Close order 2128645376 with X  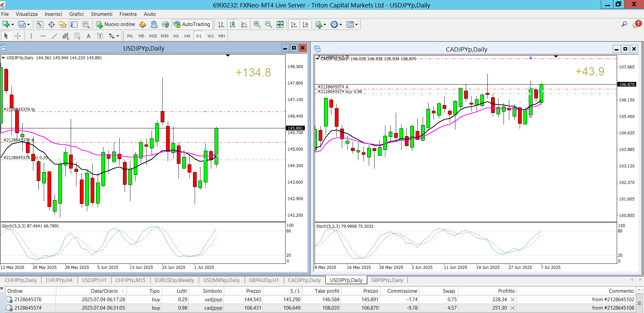point(513,300)
